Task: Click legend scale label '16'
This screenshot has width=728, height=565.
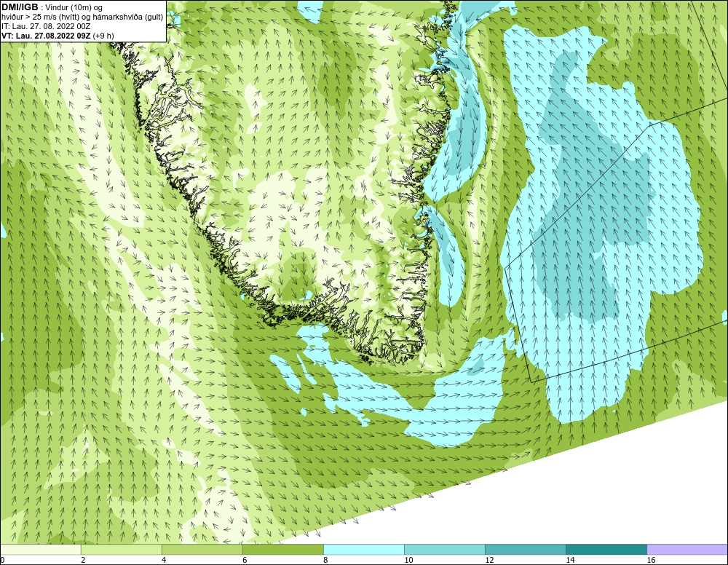Action: 651,561
